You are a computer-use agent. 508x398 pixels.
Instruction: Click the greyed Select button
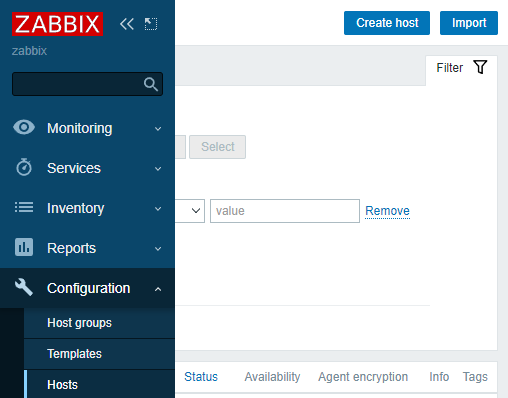218,147
